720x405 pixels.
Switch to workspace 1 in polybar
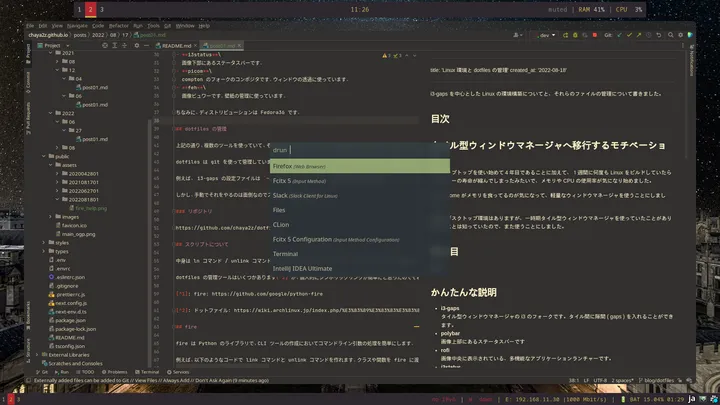pyautogui.click(x=79, y=9)
